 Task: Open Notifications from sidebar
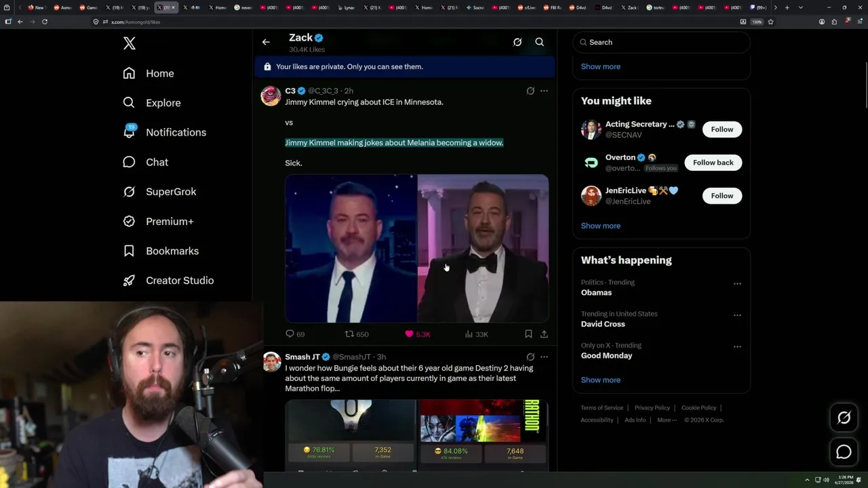pos(164,132)
